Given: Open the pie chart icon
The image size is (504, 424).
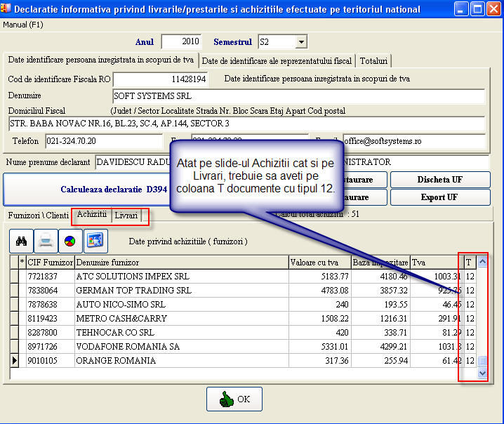Looking at the screenshot, I should point(69,241).
